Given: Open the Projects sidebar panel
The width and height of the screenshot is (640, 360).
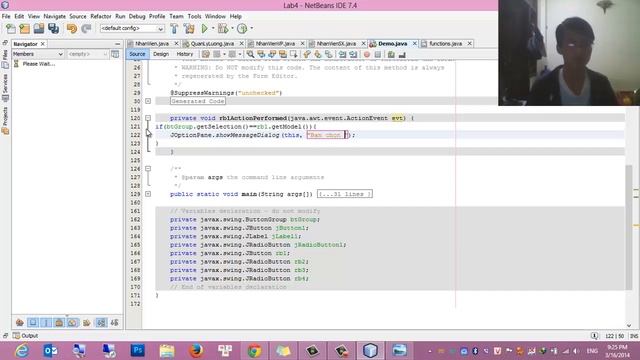Looking at the screenshot, I should tap(5, 120).
